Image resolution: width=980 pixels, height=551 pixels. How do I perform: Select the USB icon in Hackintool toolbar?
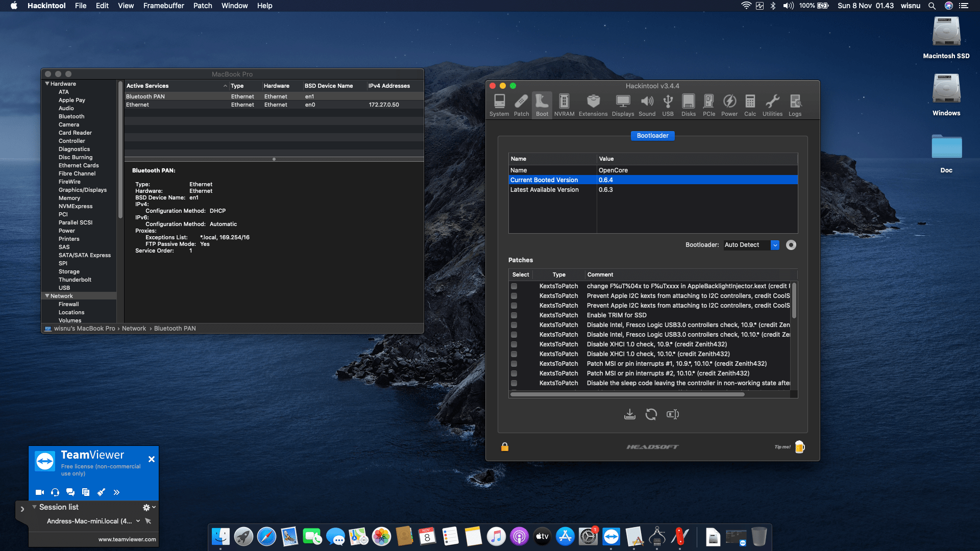point(668,105)
